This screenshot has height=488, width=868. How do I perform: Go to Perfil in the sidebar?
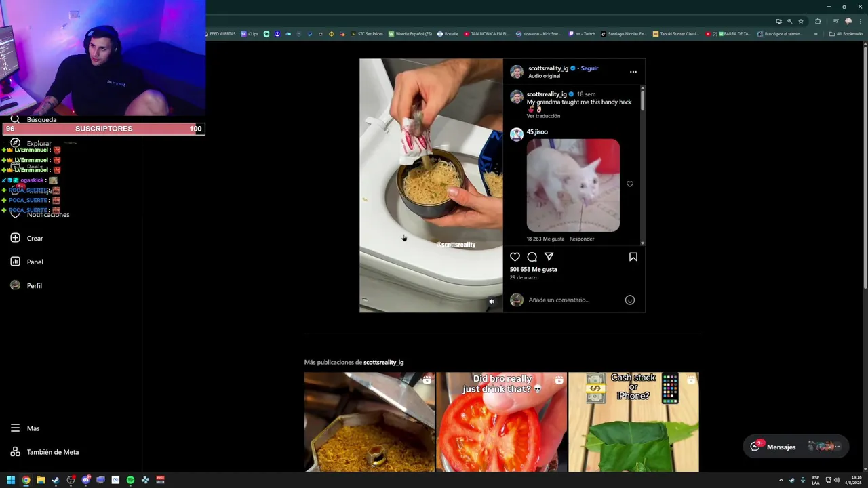click(x=26, y=285)
